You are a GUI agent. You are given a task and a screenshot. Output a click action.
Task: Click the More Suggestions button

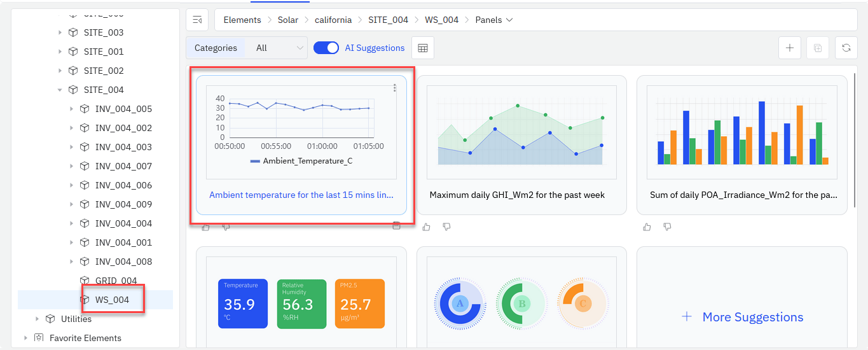[x=742, y=317]
